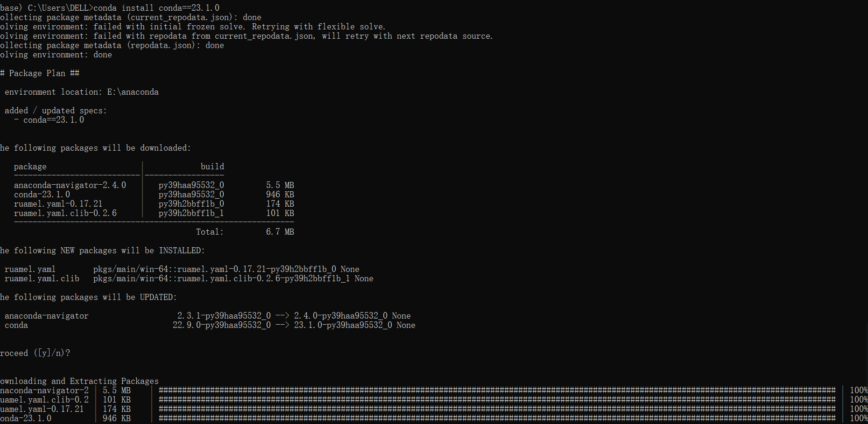The image size is (868, 424).
Task: Click the py39haa95532_0 build string
Action: coord(191,185)
